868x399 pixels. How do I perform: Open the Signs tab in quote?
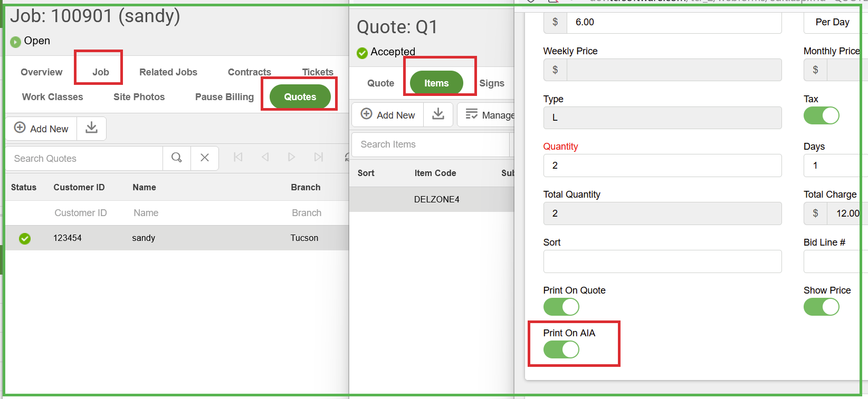(492, 83)
